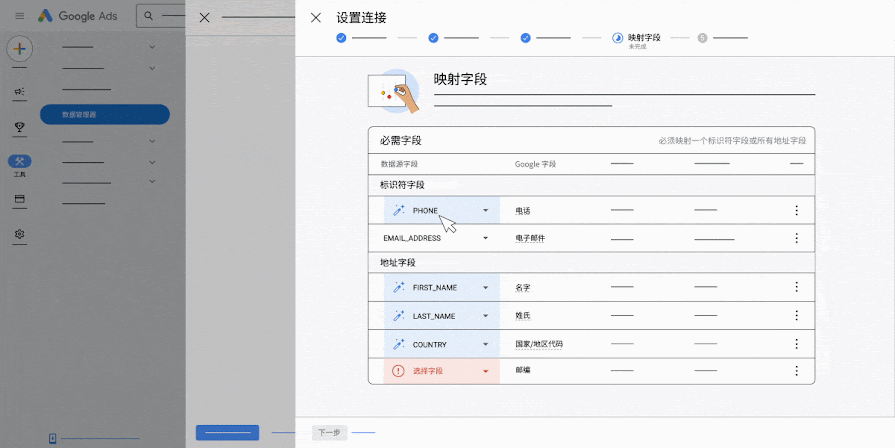Close the 设置连接 dialog
This screenshot has height=448, width=895.
[316, 18]
